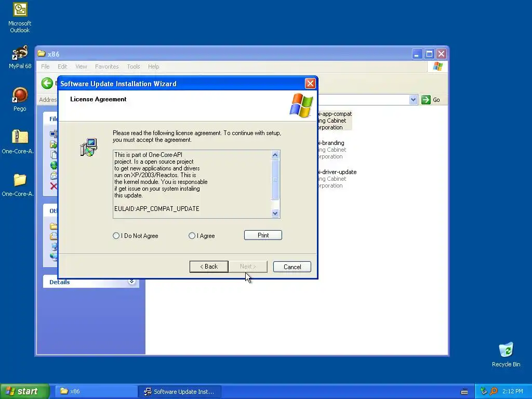Open Microsoft Outlook desktop icon

pos(20,18)
